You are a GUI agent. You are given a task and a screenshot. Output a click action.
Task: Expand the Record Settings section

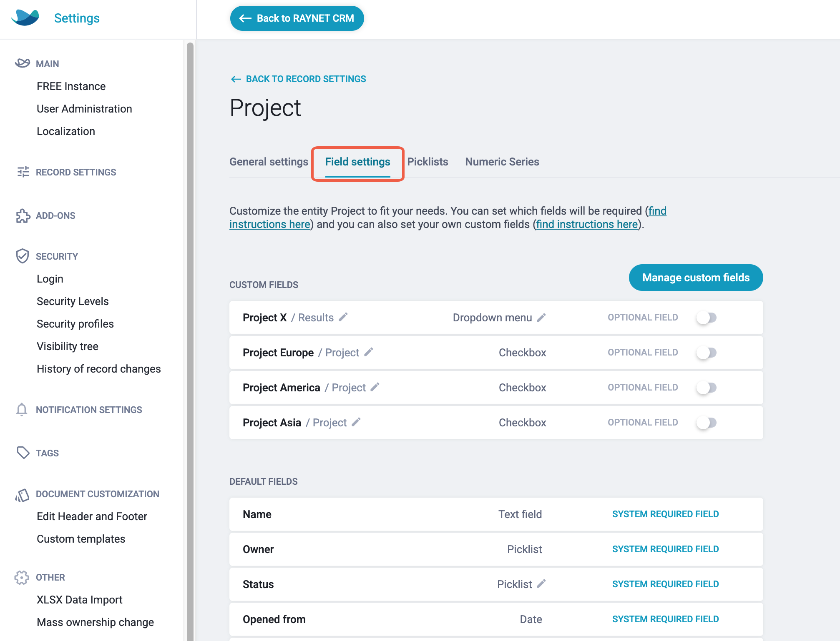[76, 172]
